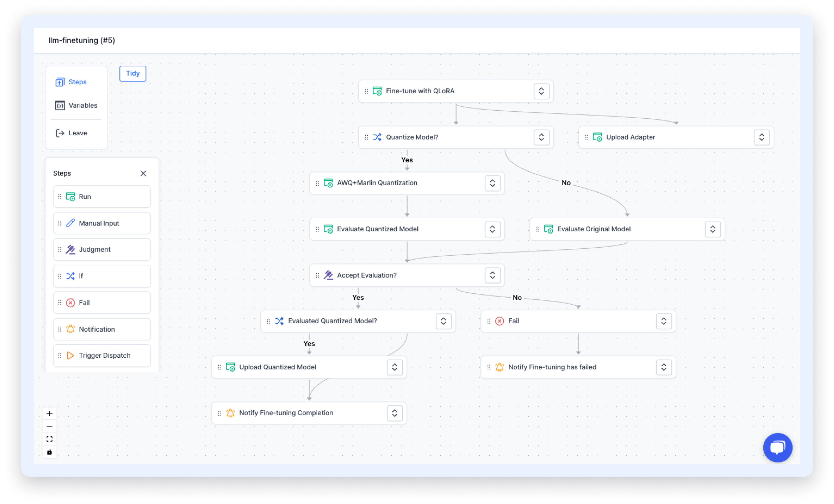Expand the Upload Adapter node
Viewport: 834px width, 504px height.
point(762,137)
